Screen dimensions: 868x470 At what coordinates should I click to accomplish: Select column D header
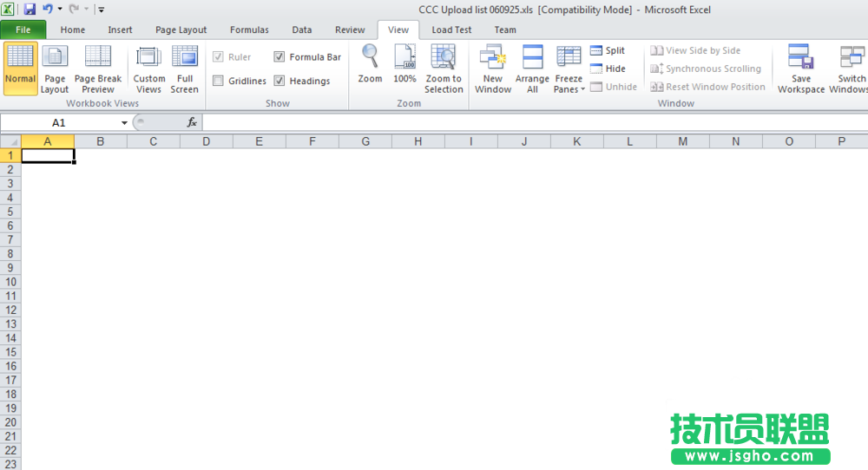coord(206,141)
